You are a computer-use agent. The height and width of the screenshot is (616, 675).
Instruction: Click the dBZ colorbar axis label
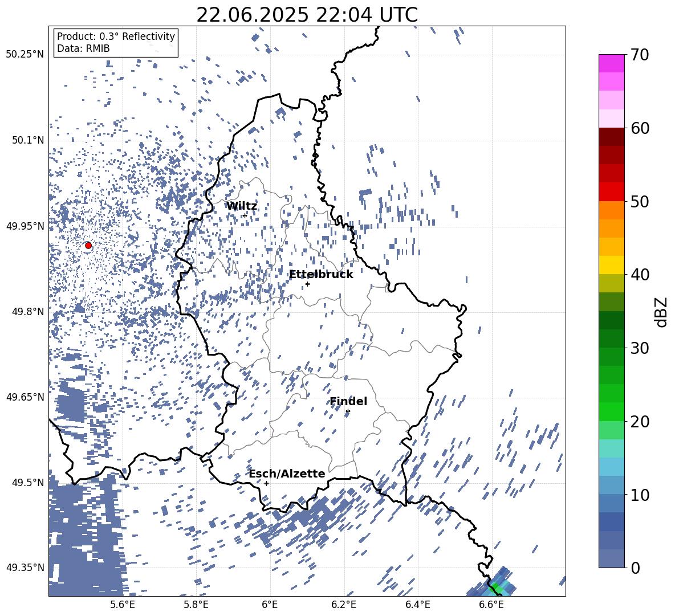662,312
